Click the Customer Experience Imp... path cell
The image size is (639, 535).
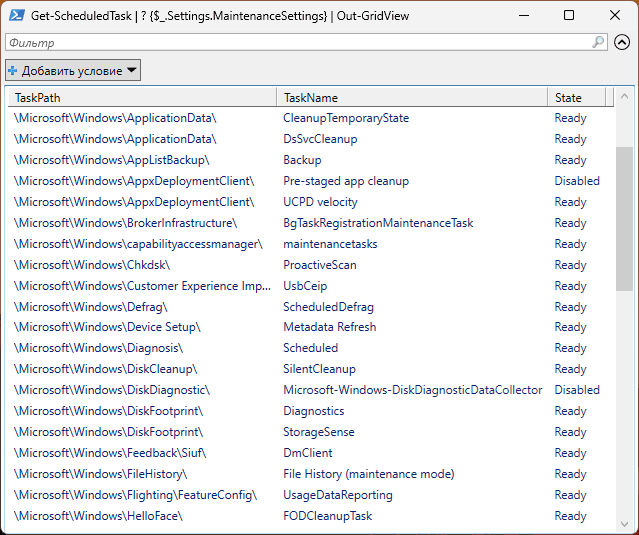(x=142, y=286)
